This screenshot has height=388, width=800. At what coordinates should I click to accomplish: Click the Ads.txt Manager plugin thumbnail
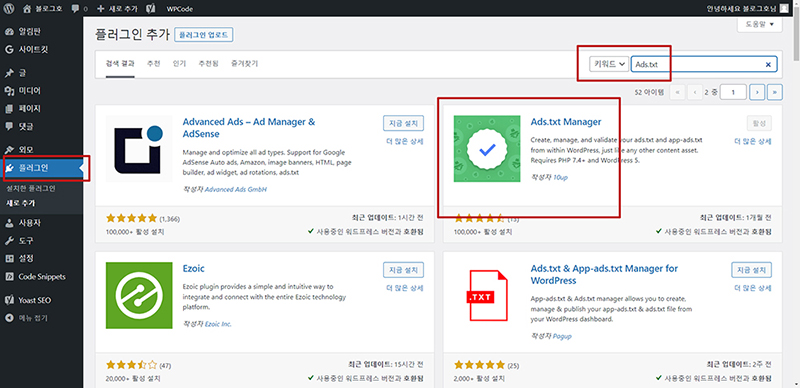coord(487,149)
